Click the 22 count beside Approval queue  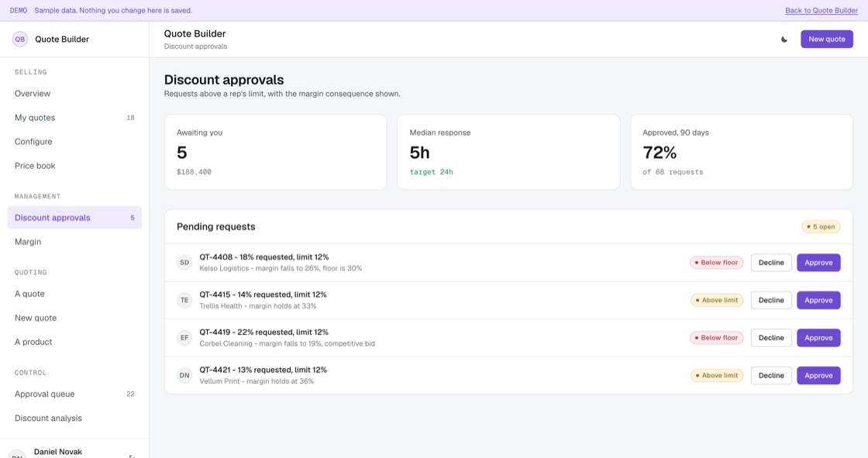tap(131, 394)
